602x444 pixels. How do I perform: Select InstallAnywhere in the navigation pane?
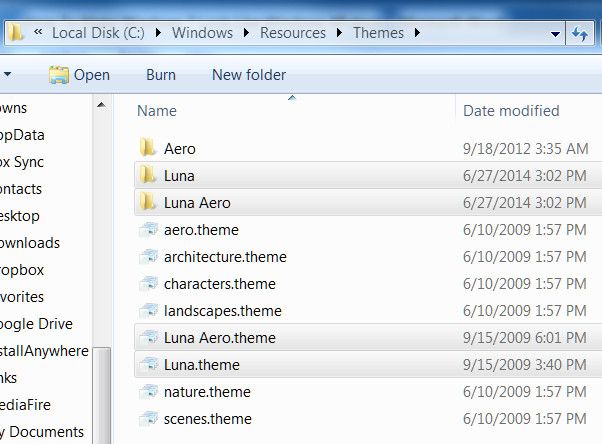tap(44, 351)
